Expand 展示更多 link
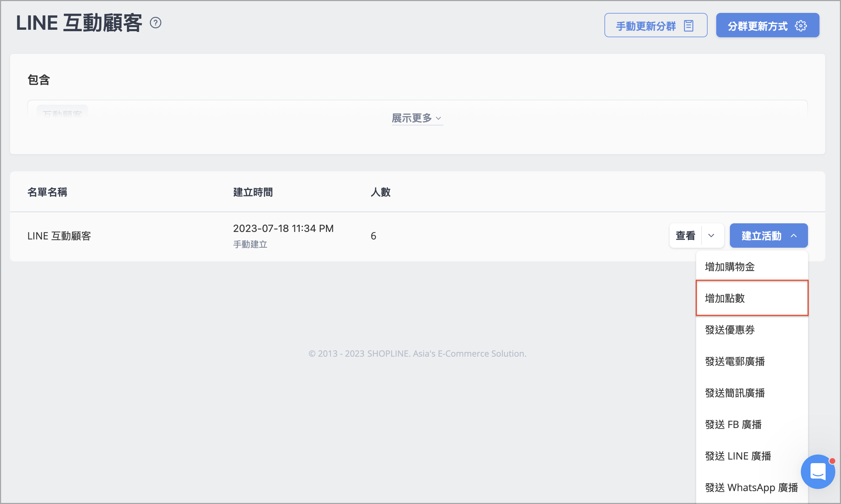 417,118
